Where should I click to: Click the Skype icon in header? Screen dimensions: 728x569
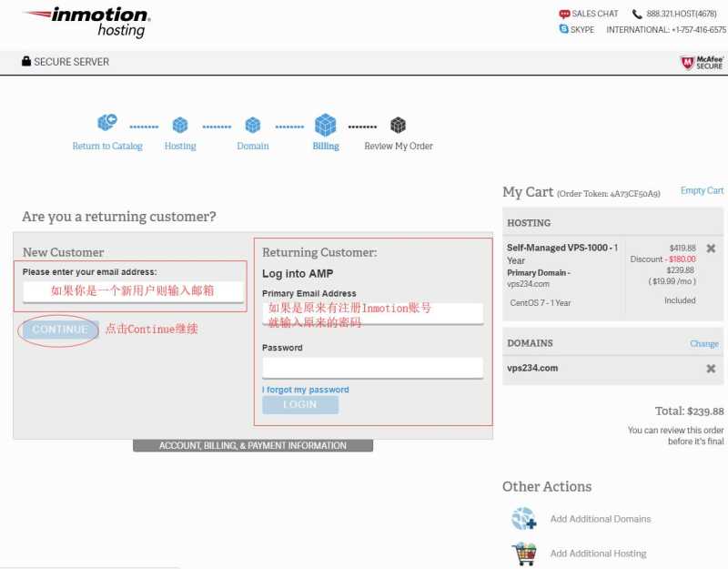coord(563,29)
